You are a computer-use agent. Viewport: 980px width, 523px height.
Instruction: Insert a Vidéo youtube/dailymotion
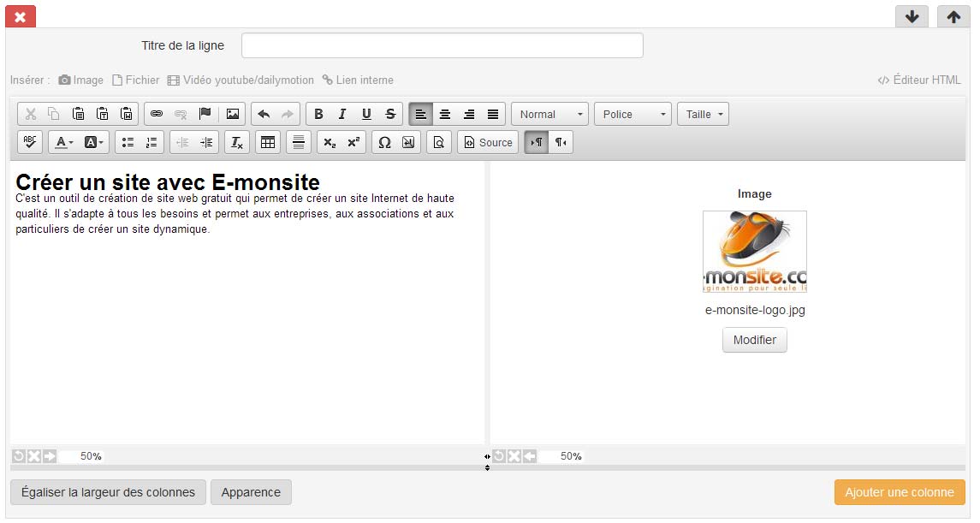241,80
